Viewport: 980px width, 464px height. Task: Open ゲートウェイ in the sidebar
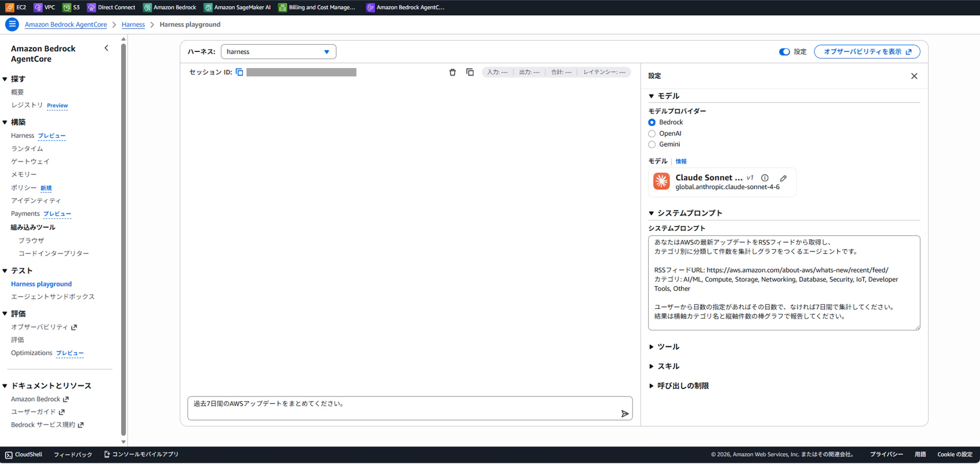[x=30, y=161]
